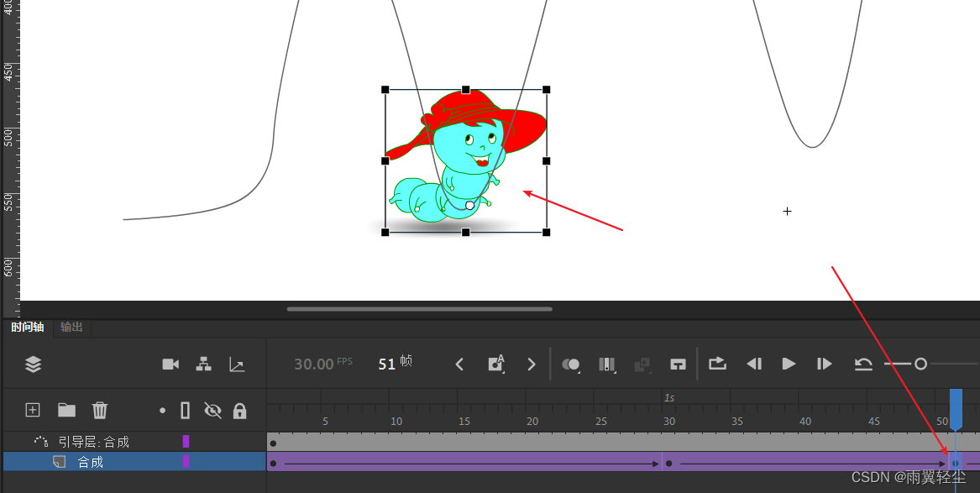Viewport: 980px width, 493px height.
Task: Switch to the 输出 tab
Action: 71,327
